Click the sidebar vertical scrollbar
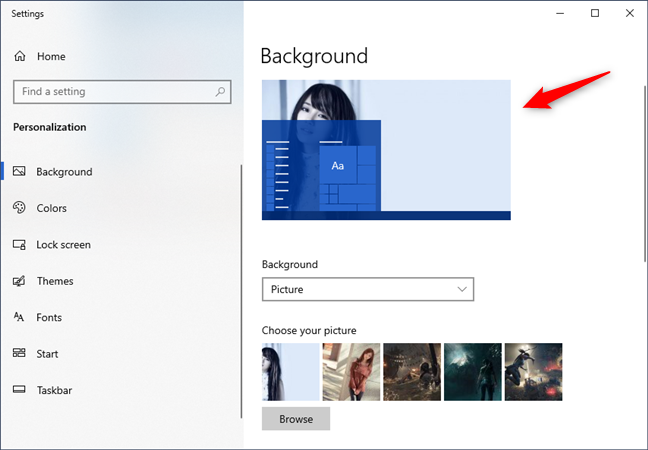Image resolution: width=648 pixels, height=450 pixels. click(241, 291)
